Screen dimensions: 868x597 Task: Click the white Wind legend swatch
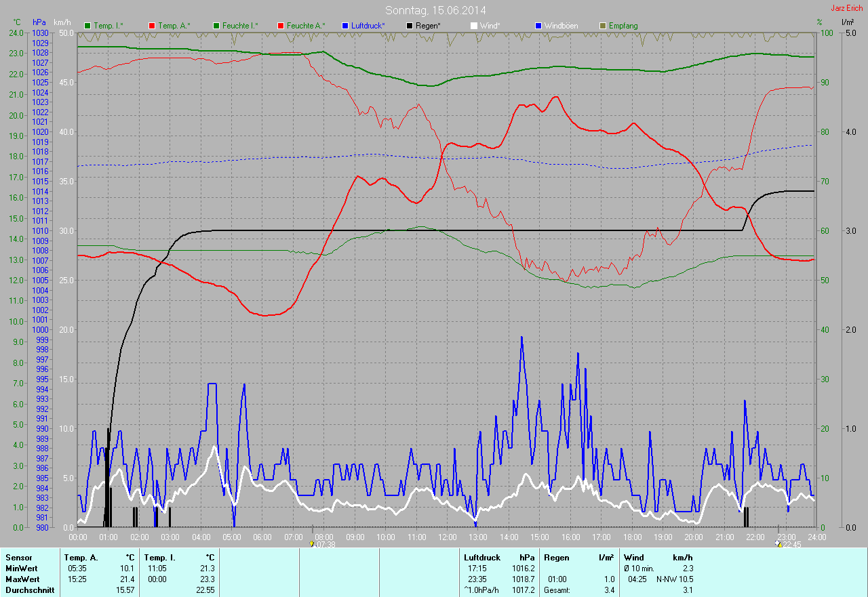click(x=474, y=26)
